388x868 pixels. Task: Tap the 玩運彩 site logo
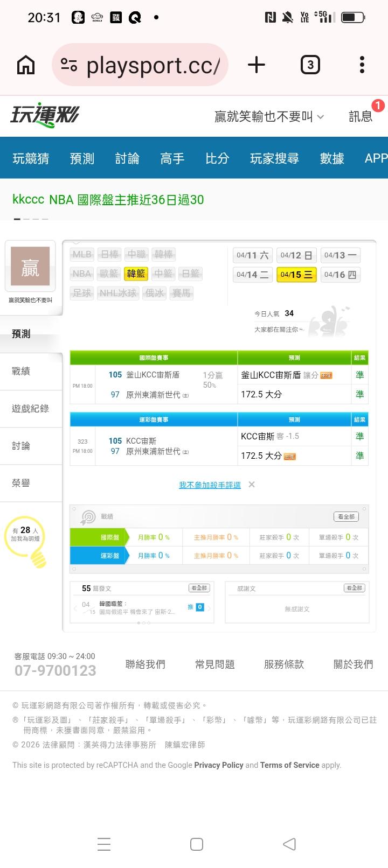point(45,115)
